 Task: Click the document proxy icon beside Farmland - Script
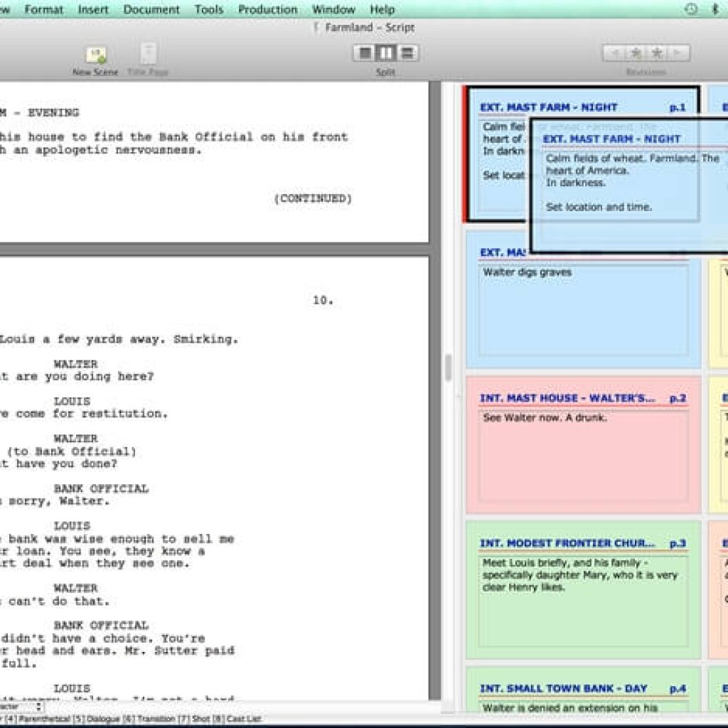(x=316, y=28)
